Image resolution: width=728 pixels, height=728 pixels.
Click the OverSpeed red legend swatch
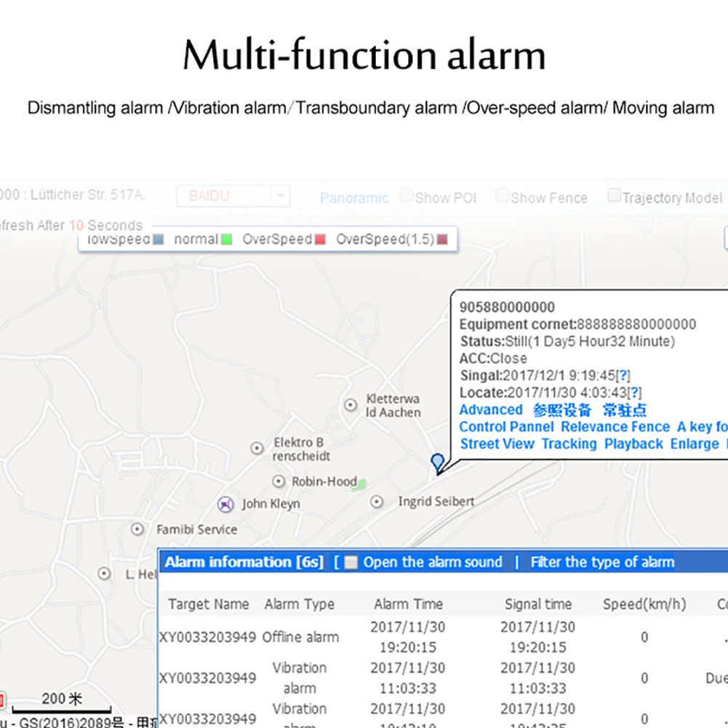click(320, 239)
